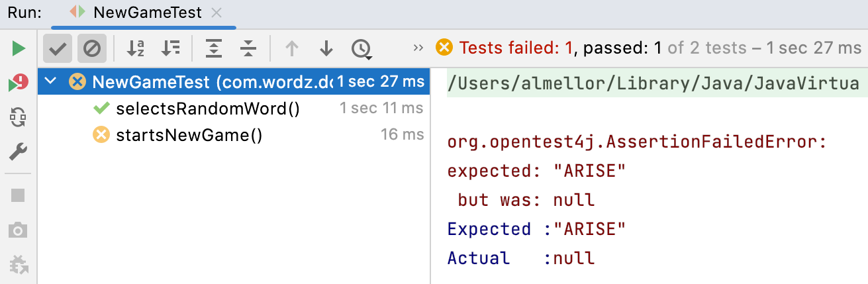Toggle auto-test rerun icon
The width and height of the screenshot is (868, 284).
click(x=18, y=118)
